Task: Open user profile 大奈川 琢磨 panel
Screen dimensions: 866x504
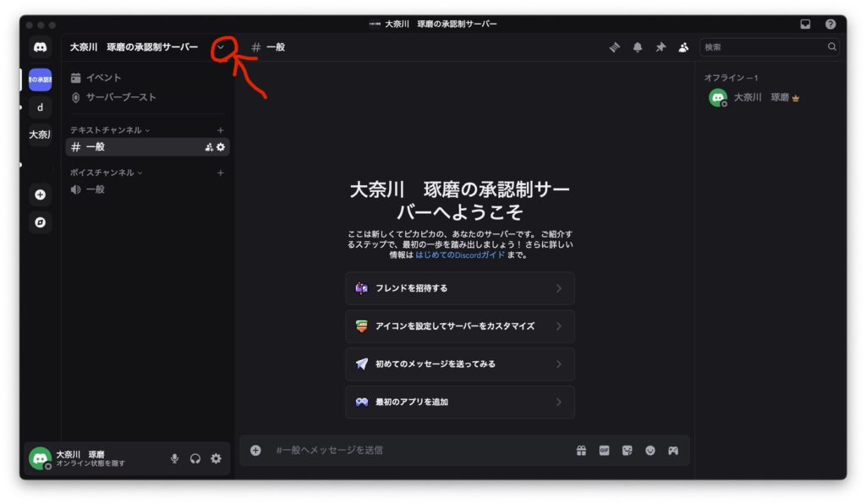Action: point(91,458)
